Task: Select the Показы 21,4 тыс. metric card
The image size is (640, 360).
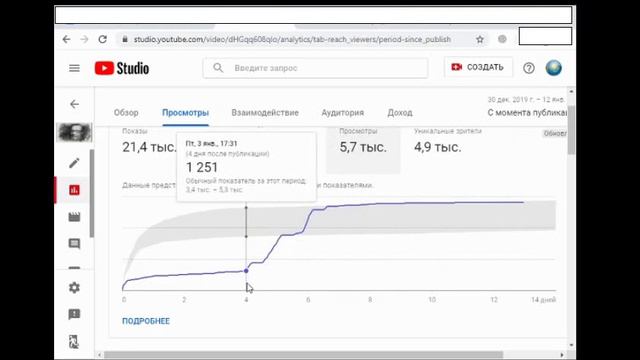Action: (149, 142)
